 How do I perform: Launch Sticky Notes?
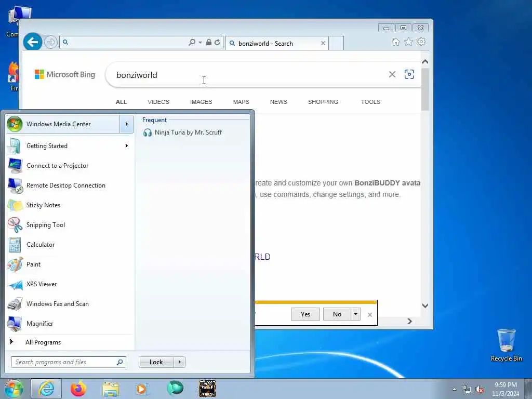click(70, 205)
